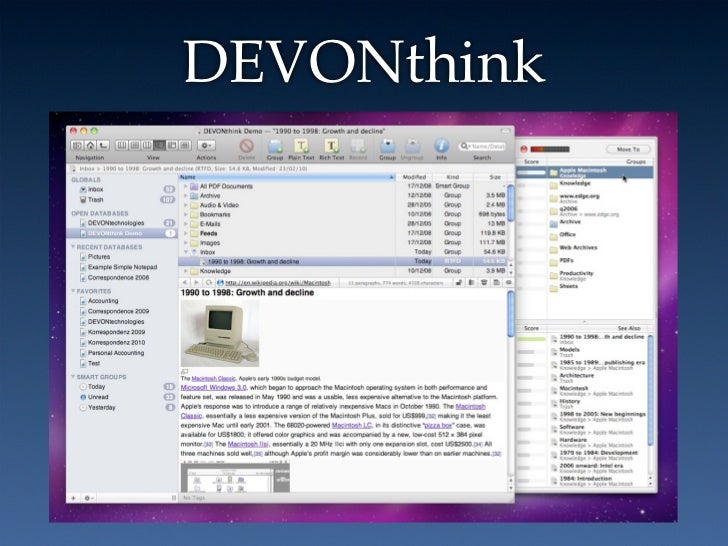The height and width of the screenshot is (546, 728).
Task: Click the red progress bar in side panel
Action: click(550, 149)
